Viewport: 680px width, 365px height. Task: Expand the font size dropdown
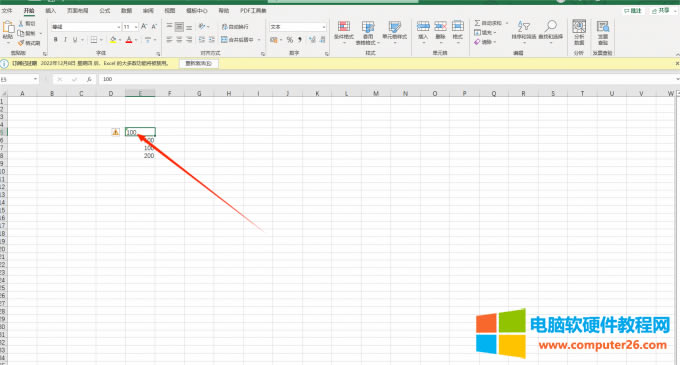pyautogui.click(x=136, y=27)
